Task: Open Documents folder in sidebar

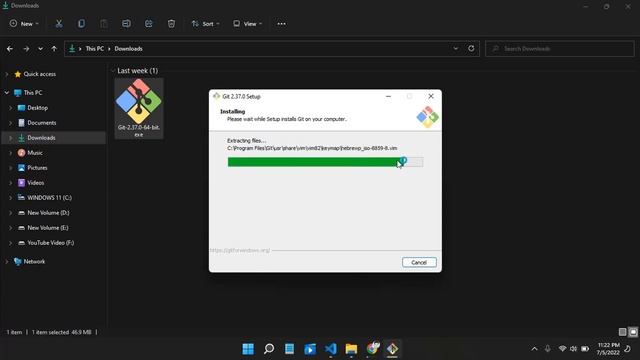Action: 41,123
